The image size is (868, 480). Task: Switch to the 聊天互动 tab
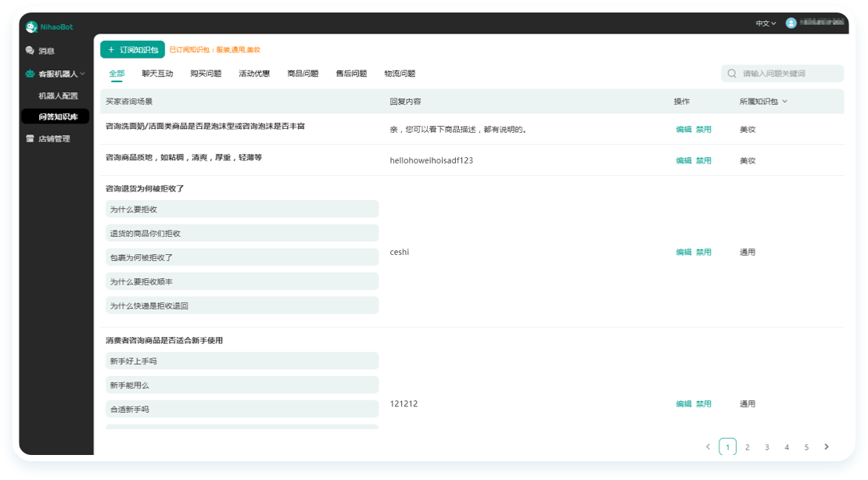157,73
